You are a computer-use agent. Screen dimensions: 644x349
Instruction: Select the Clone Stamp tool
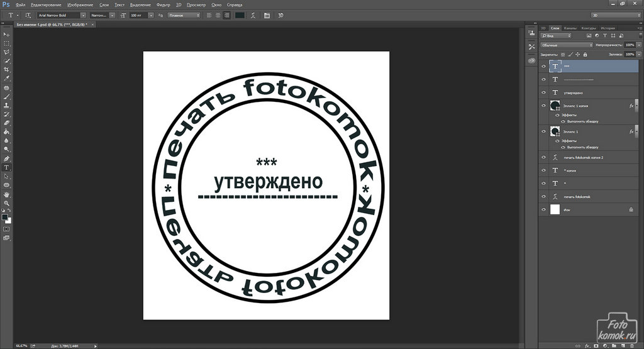click(6, 106)
